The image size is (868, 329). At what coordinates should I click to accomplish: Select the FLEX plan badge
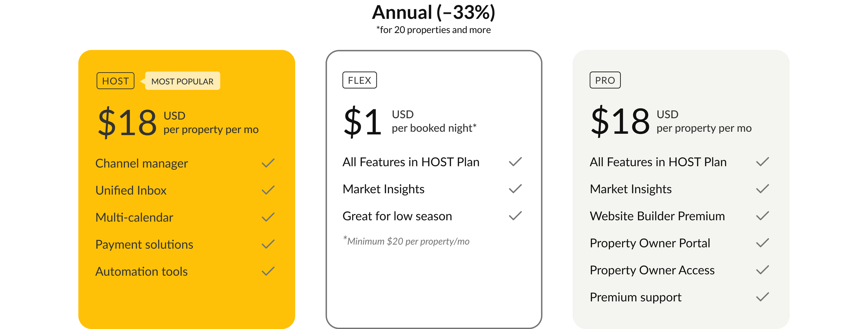[359, 80]
